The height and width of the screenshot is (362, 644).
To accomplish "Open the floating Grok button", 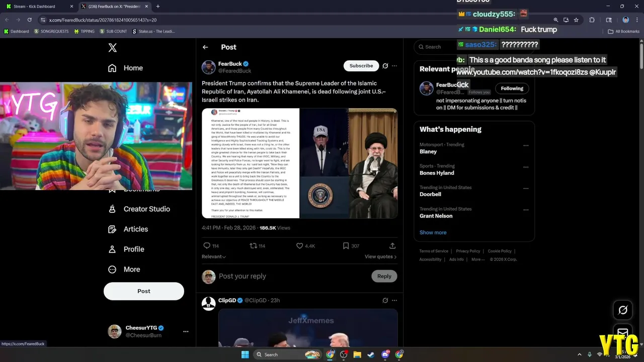I will (x=623, y=310).
